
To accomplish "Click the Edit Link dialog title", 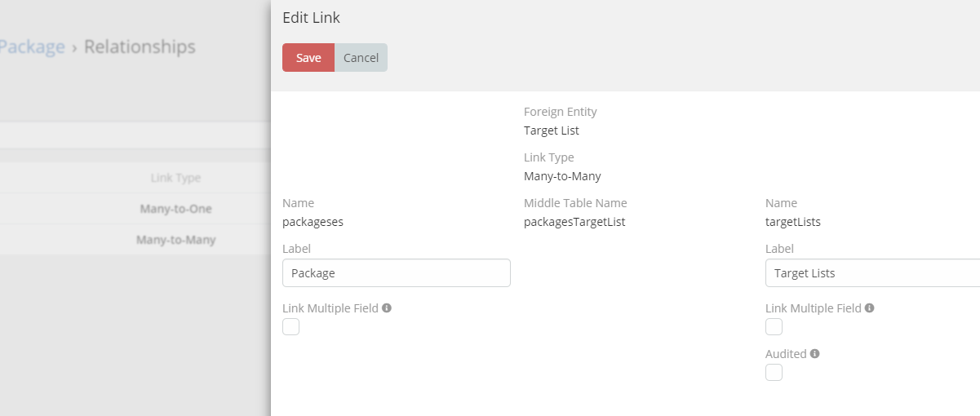I will point(311,18).
